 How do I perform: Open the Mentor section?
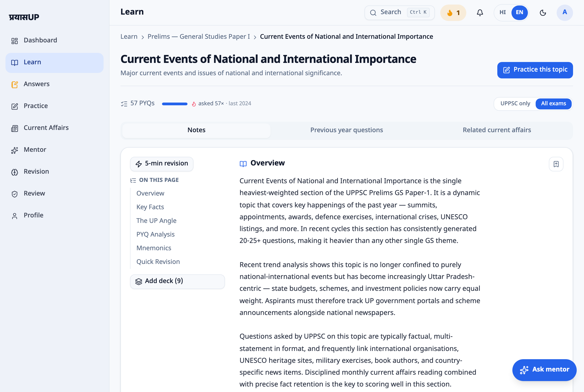54,150
